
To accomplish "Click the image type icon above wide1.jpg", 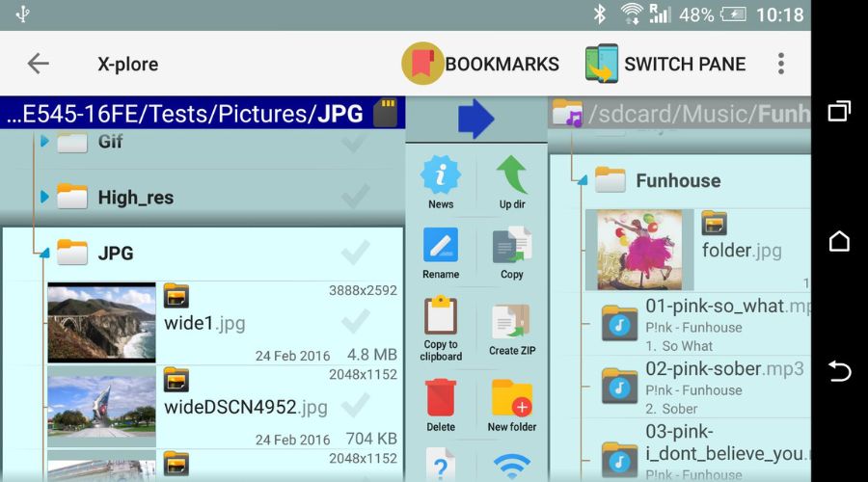I will tap(176, 296).
